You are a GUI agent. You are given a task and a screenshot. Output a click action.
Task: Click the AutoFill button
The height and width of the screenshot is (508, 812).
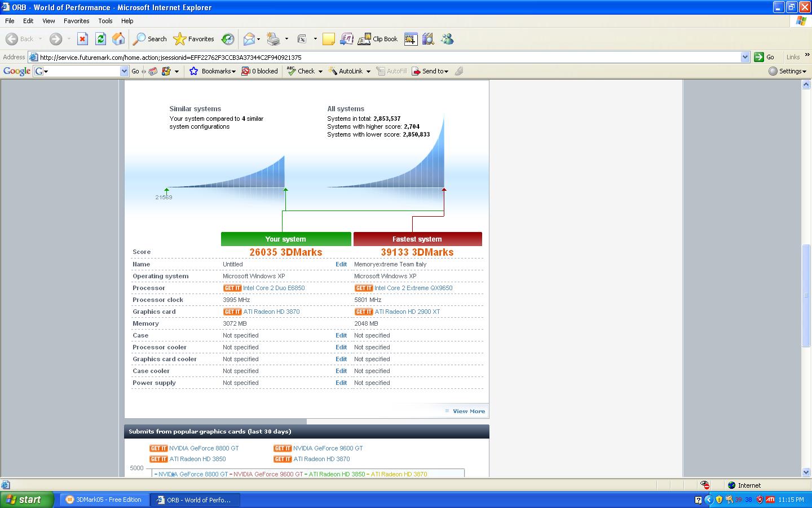point(391,71)
